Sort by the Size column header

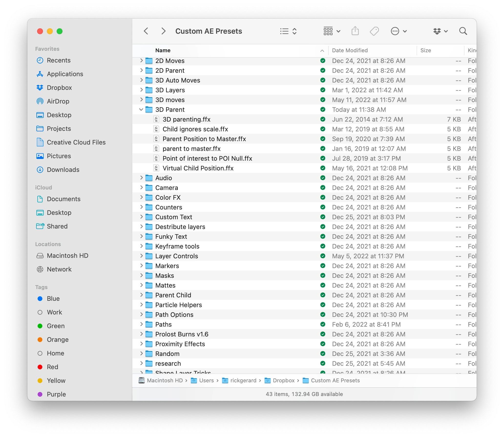point(425,50)
